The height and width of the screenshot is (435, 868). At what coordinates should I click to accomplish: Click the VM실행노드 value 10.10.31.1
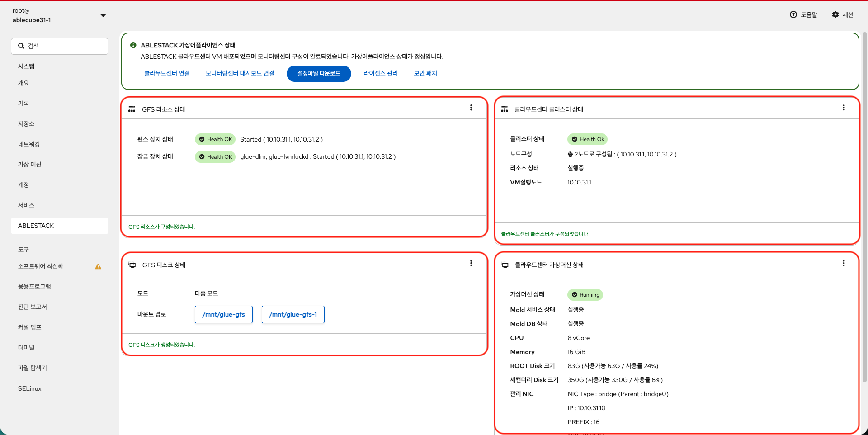tap(579, 183)
